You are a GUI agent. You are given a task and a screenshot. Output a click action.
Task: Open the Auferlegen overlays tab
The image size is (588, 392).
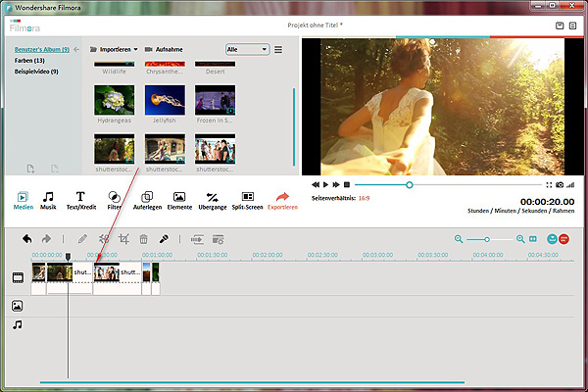pos(147,201)
